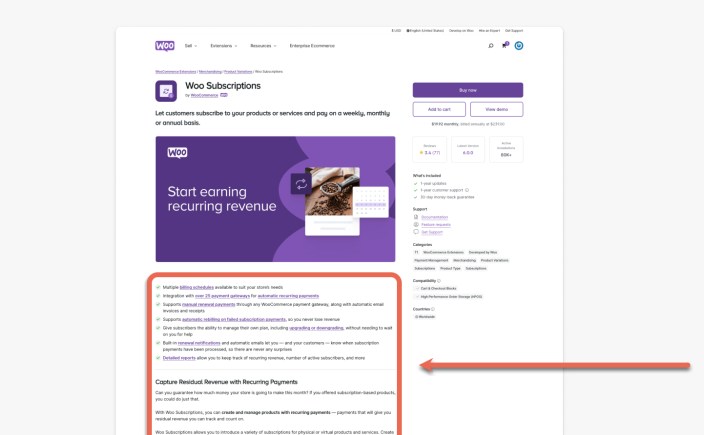Open the automatic recurring payments link
This screenshot has height=435, width=704.
click(288, 296)
